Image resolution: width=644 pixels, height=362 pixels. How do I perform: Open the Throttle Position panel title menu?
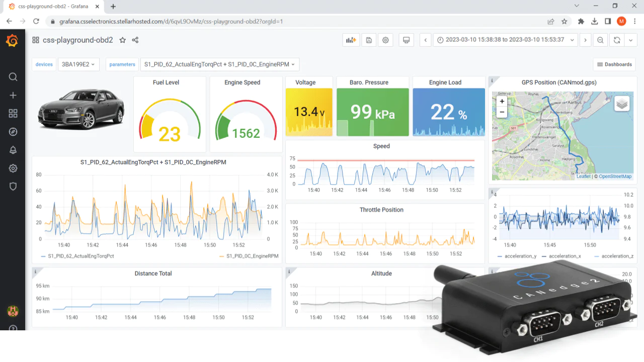point(381,210)
